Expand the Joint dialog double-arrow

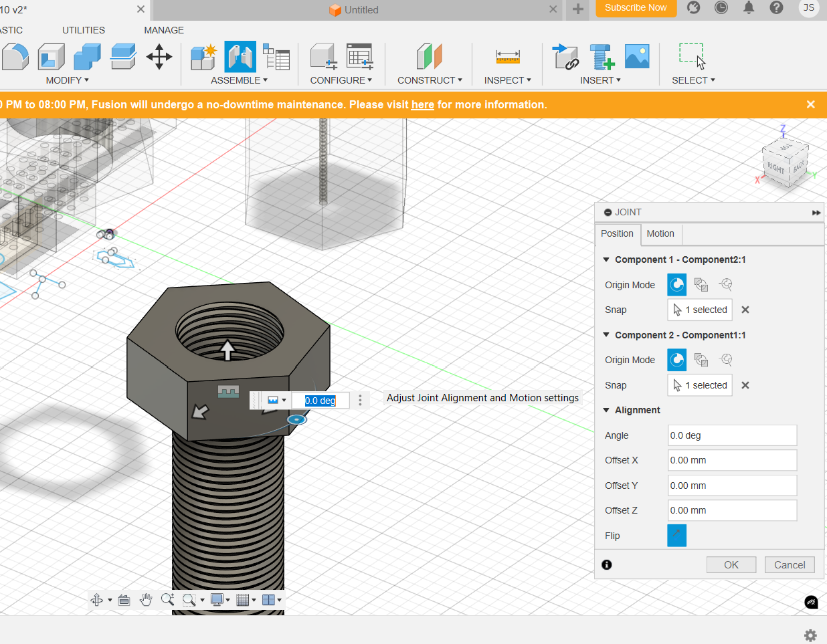(816, 213)
